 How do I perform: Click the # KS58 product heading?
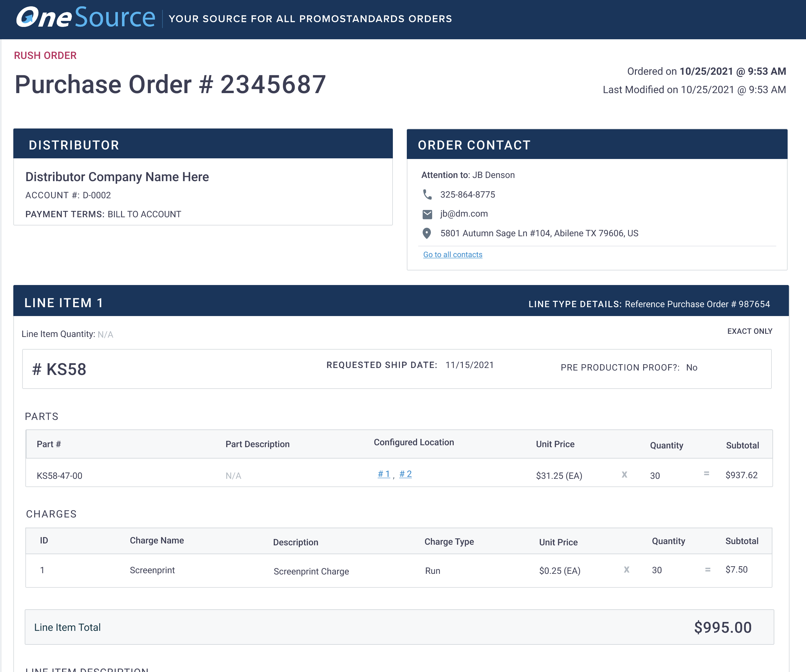tap(60, 369)
